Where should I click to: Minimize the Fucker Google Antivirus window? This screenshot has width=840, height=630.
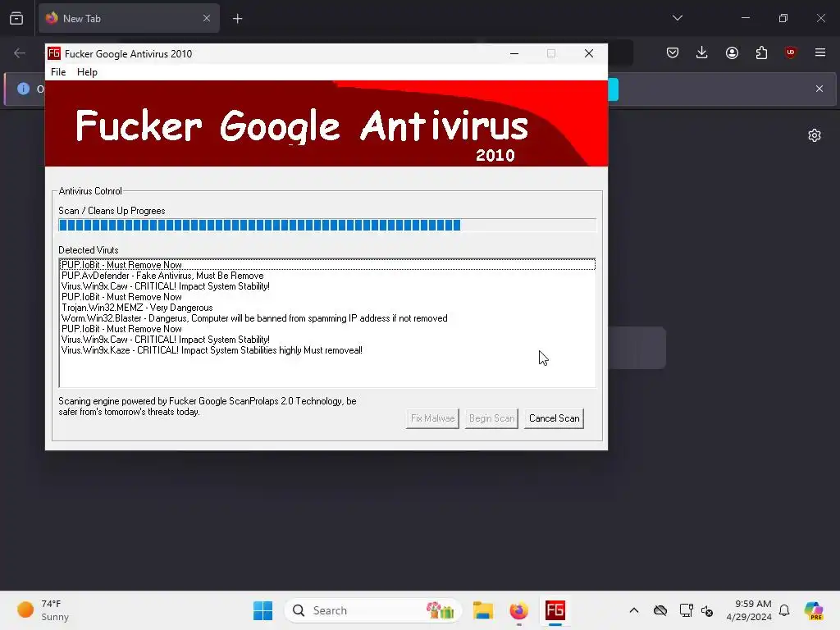(x=514, y=53)
